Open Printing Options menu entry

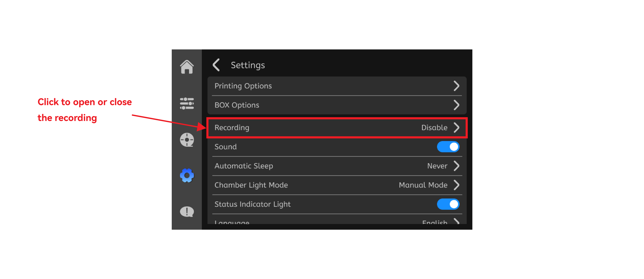337,86
